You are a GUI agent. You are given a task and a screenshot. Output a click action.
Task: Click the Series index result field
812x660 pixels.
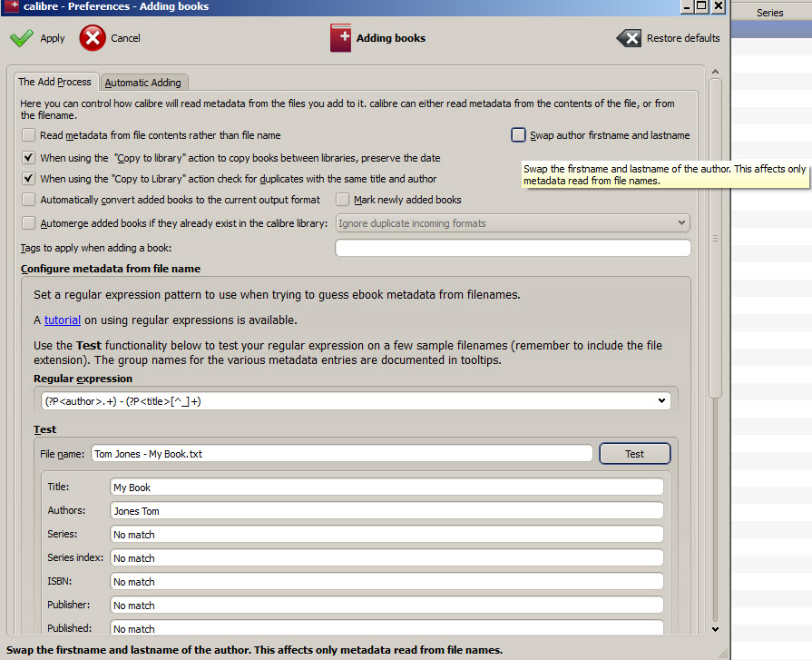click(386, 558)
